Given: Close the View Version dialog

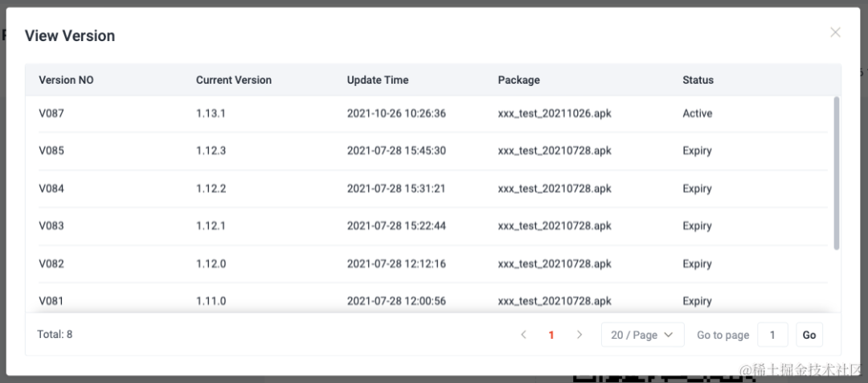Looking at the screenshot, I should tap(835, 33).
